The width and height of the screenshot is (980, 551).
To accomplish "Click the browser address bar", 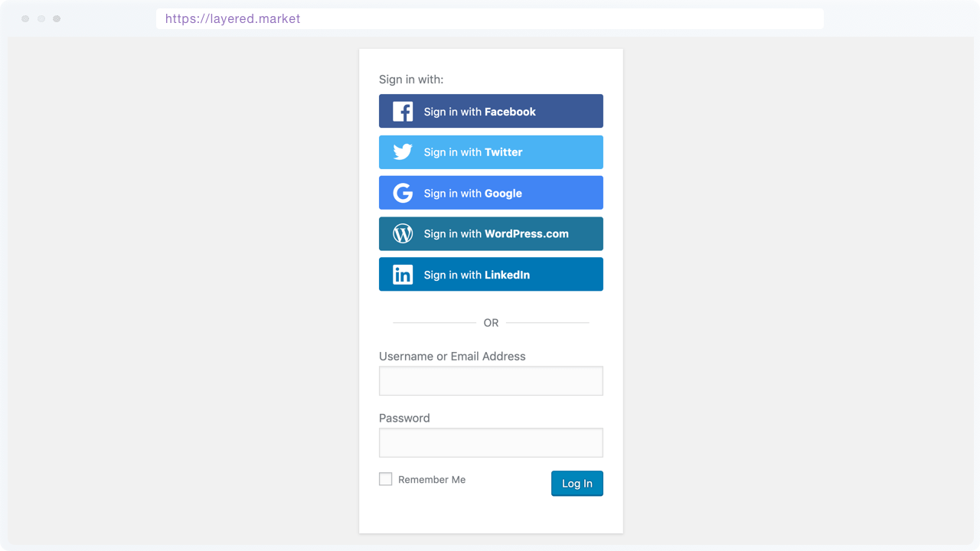I will click(x=490, y=18).
